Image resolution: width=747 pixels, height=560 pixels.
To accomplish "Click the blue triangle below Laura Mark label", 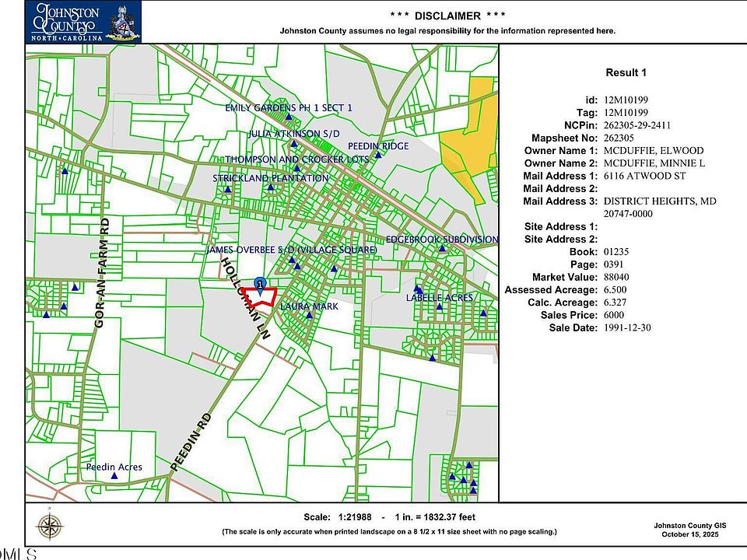I will [x=309, y=317].
